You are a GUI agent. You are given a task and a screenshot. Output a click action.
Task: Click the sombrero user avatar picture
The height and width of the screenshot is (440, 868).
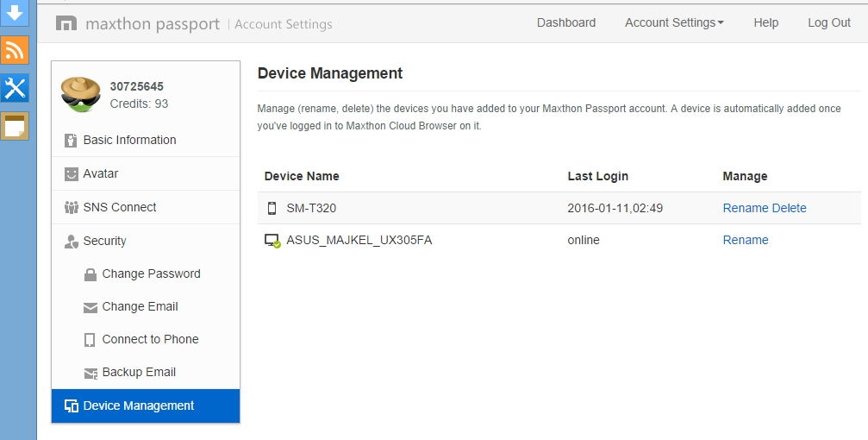[81, 94]
